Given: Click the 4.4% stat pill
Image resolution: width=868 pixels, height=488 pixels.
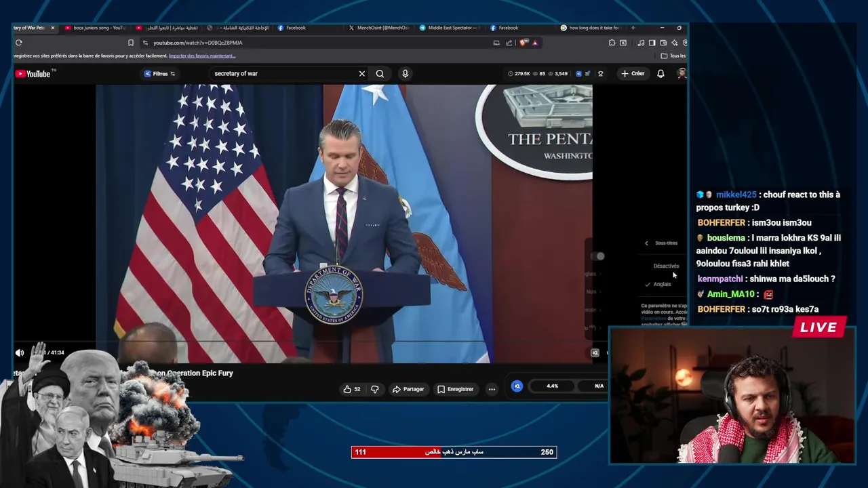Looking at the screenshot, I should [x=552, y=386].
